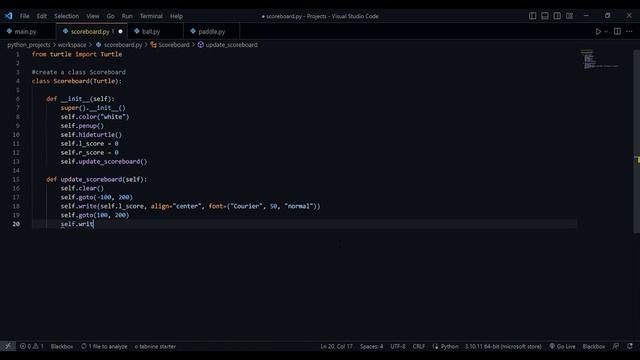This screenshot has height=360, width=640.
Task: Toggle the secondary side bar layout icon
Action: [557, 16]
